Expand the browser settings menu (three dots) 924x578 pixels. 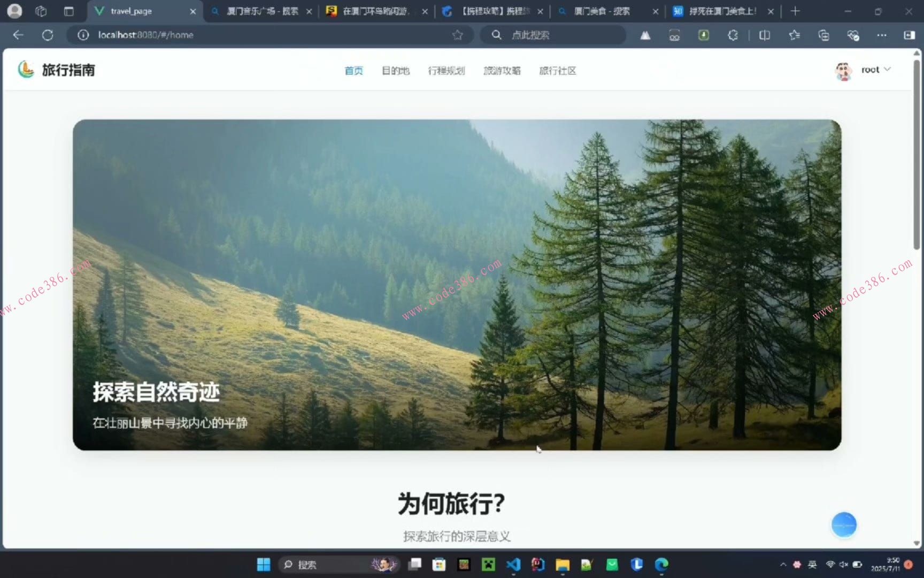click(x=882, y=35)
